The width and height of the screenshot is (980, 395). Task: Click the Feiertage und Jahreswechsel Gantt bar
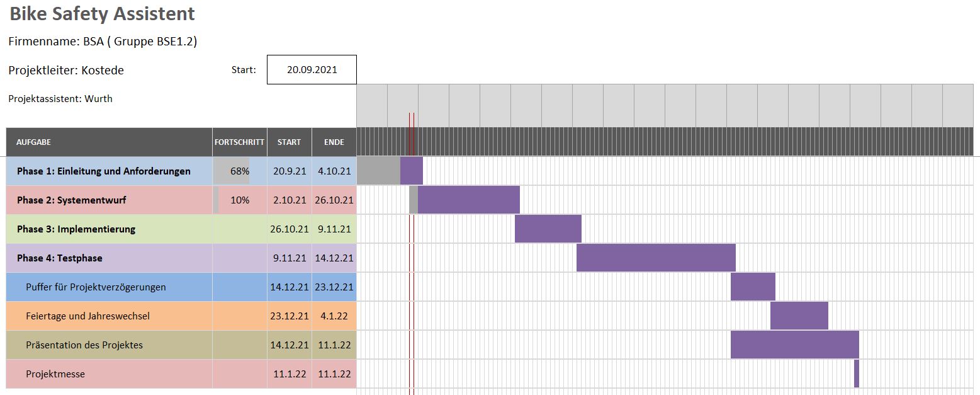(x=799, y=316)
